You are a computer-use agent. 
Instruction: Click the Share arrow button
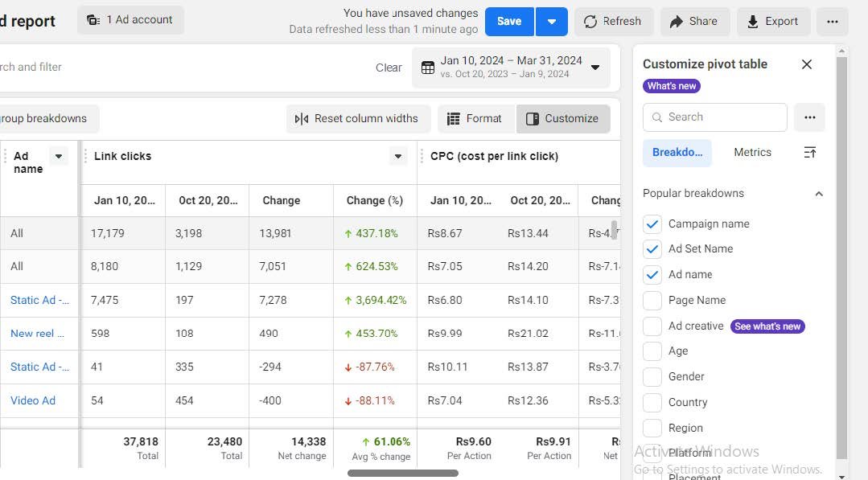pyautogui.click(x=694, y=22)
